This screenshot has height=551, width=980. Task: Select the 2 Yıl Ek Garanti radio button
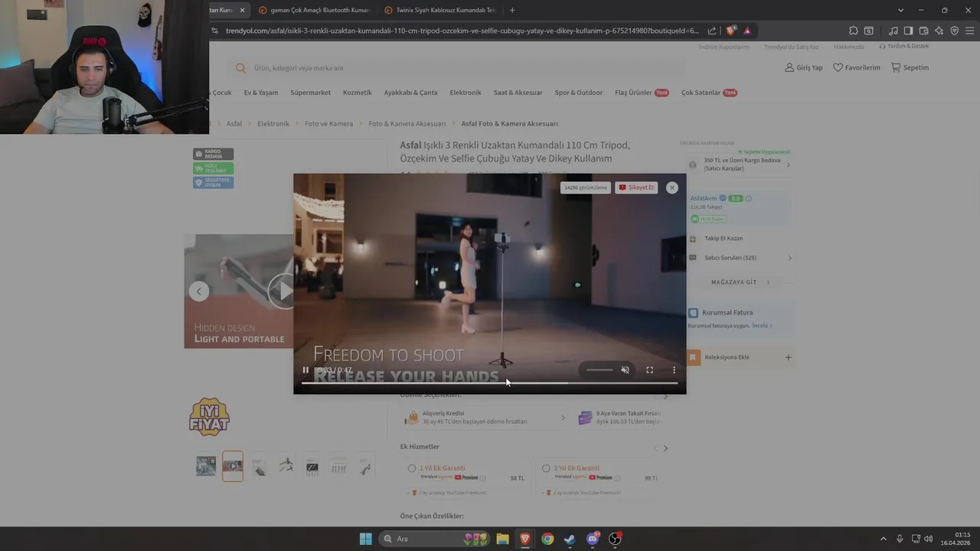[546, 468]
